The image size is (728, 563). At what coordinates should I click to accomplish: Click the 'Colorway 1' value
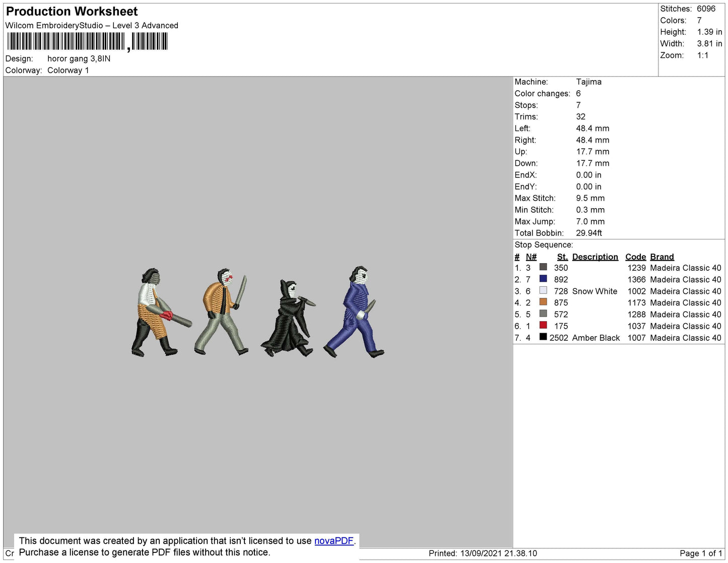[68, 70]
